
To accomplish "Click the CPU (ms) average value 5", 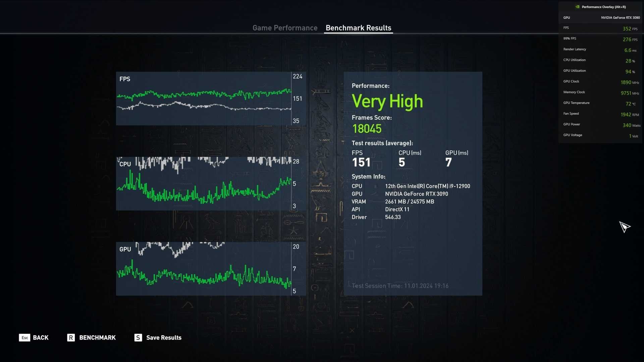I will pos(402,163).
